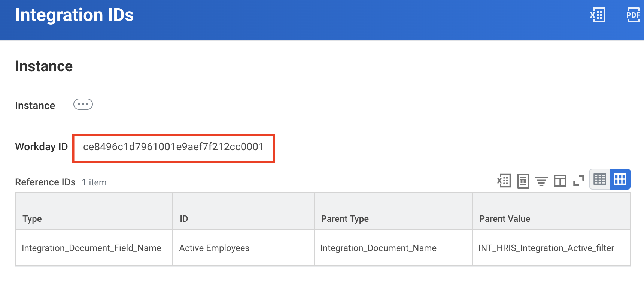Export the page to Excel from header
The height and width of the screenshot is (290, 644).
pos(598,15)
